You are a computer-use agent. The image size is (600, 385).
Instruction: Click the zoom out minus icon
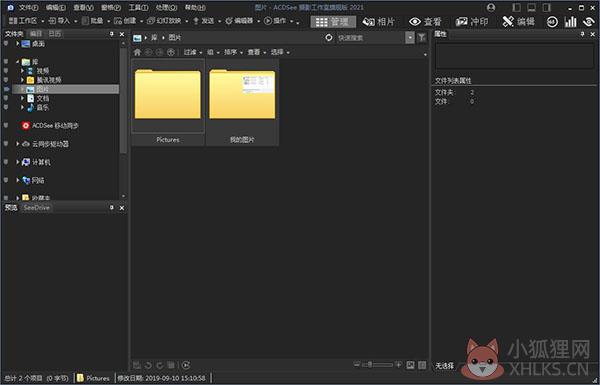coord(357,365)
